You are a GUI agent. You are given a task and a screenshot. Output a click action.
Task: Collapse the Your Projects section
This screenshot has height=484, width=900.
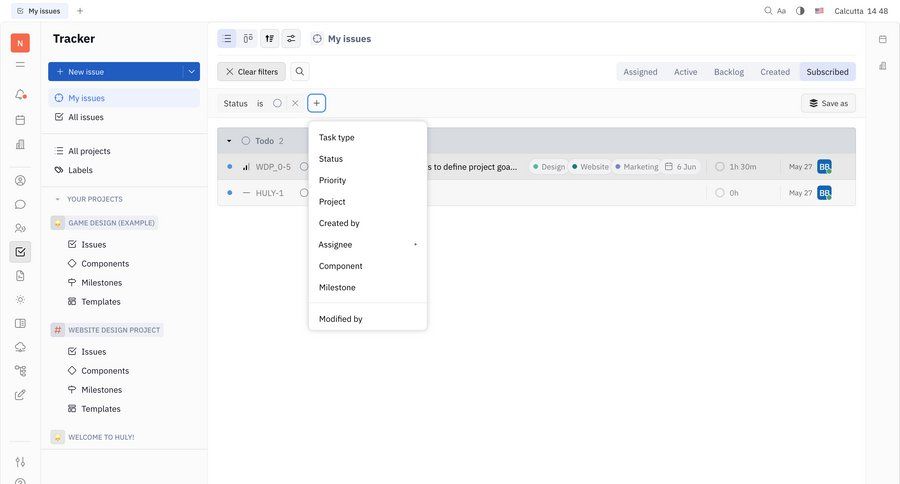pyautogui.click(x=57, y=199)
